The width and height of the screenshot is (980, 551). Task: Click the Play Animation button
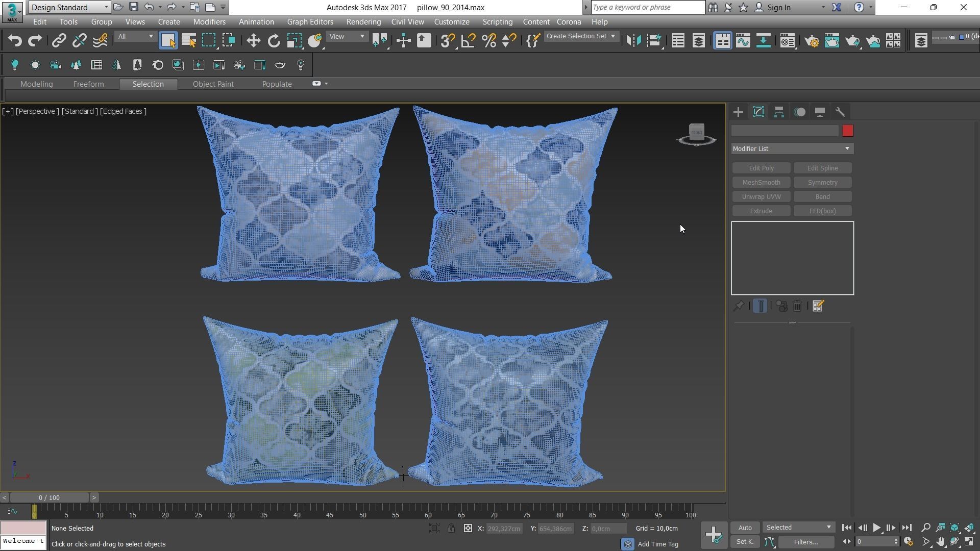pyautogui.click(x=876, y=528)
